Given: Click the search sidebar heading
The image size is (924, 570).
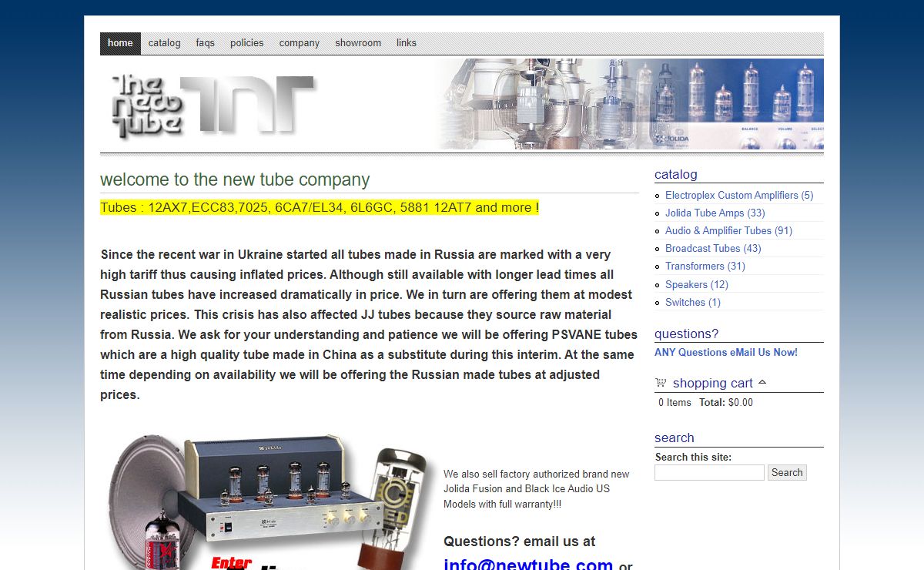Looking at the screenshot, I should pyautogui.click(x=675, y=438).
